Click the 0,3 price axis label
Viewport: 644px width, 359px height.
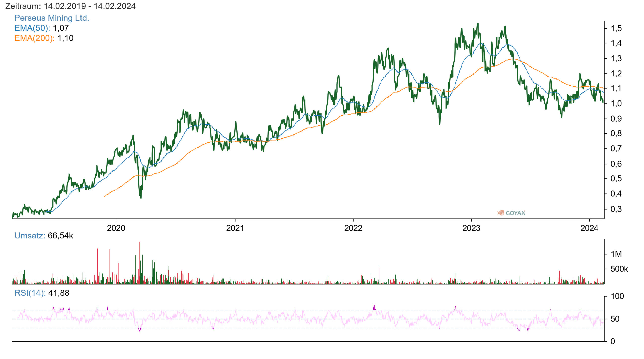[x=616, y=209]
